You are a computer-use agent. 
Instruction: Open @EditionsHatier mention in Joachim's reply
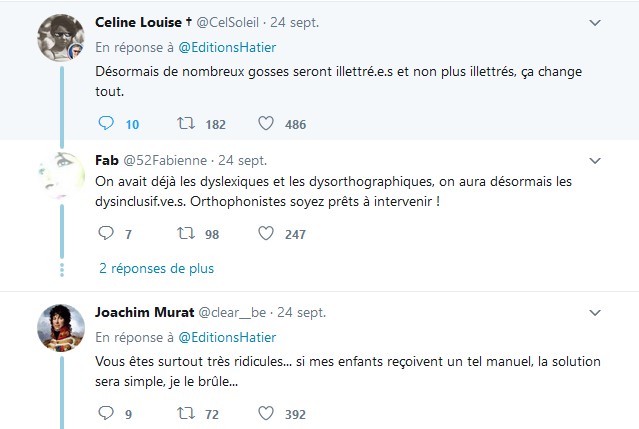227,337
